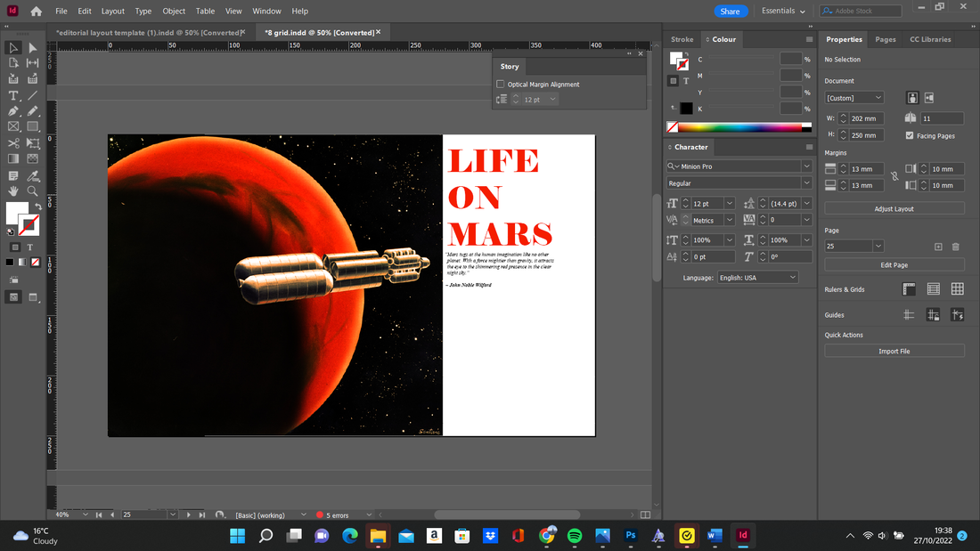Open the Window menu
980x551 pixels.
[x=267, y=12]
